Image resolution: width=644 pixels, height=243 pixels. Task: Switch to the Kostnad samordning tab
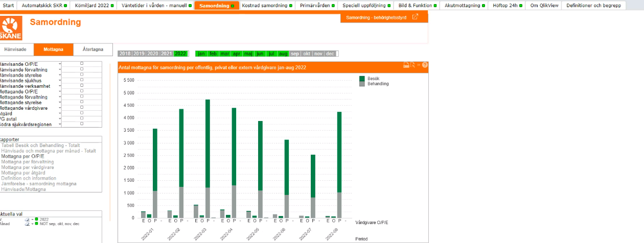click(264, 6)
